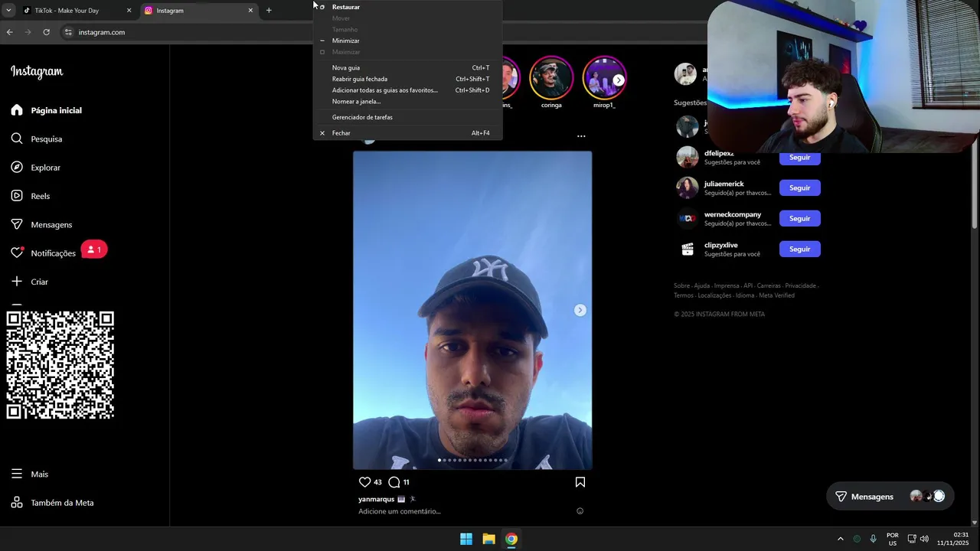Select Fechar in window context menu
The height and width of the screenshot is (551, 980).
click(407, 133)
